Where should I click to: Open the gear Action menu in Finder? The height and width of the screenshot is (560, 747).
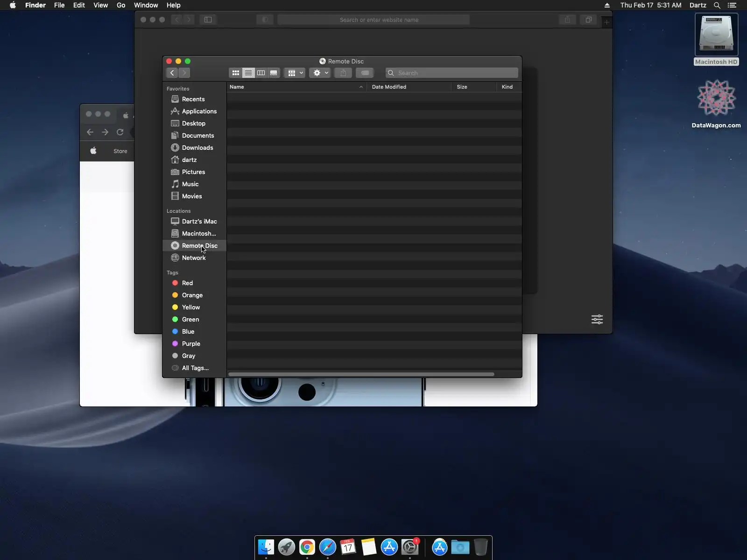click(320, 73)
